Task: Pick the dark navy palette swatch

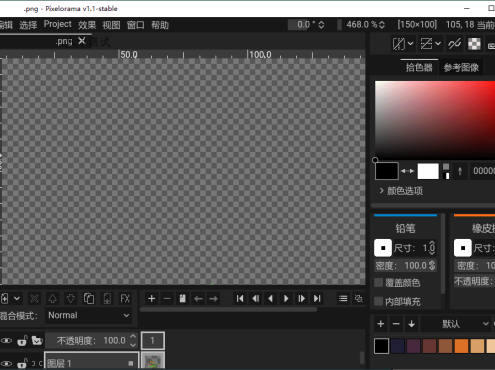Action: (397, 346)
